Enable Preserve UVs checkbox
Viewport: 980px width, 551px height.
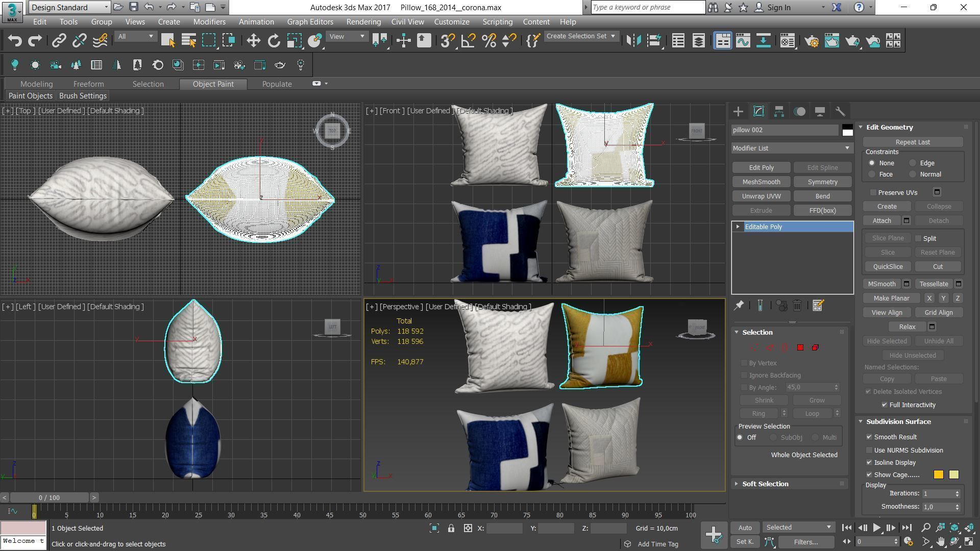[873, 192]
